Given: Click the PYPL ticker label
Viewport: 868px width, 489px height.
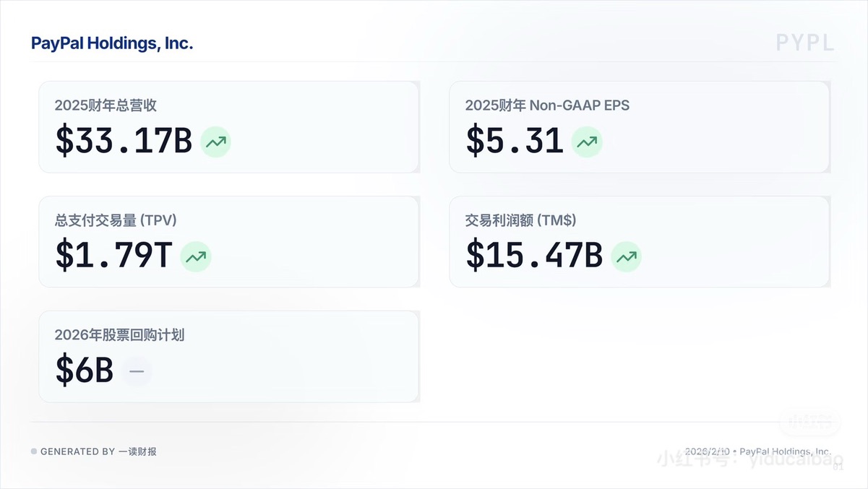Looking at the screenshot, I should [x=805, y=43].
